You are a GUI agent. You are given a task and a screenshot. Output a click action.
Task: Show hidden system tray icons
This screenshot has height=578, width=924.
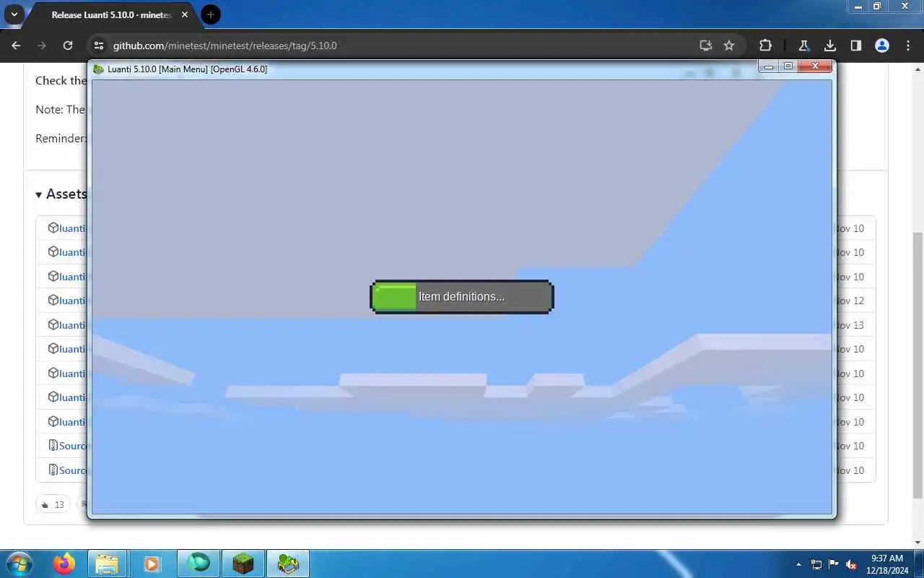point(798,564)
